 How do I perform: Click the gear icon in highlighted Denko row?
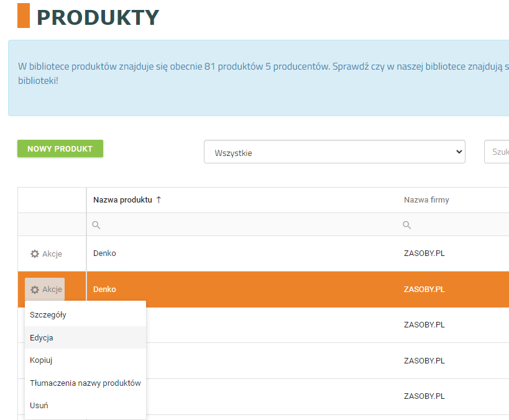pos(35,290)
